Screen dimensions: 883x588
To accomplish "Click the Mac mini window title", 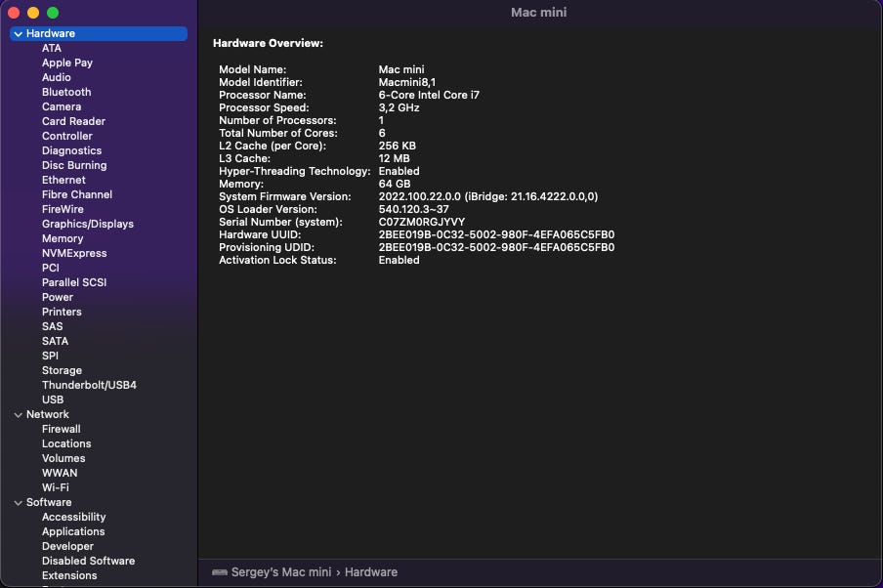I will click(x=539, y=13).
